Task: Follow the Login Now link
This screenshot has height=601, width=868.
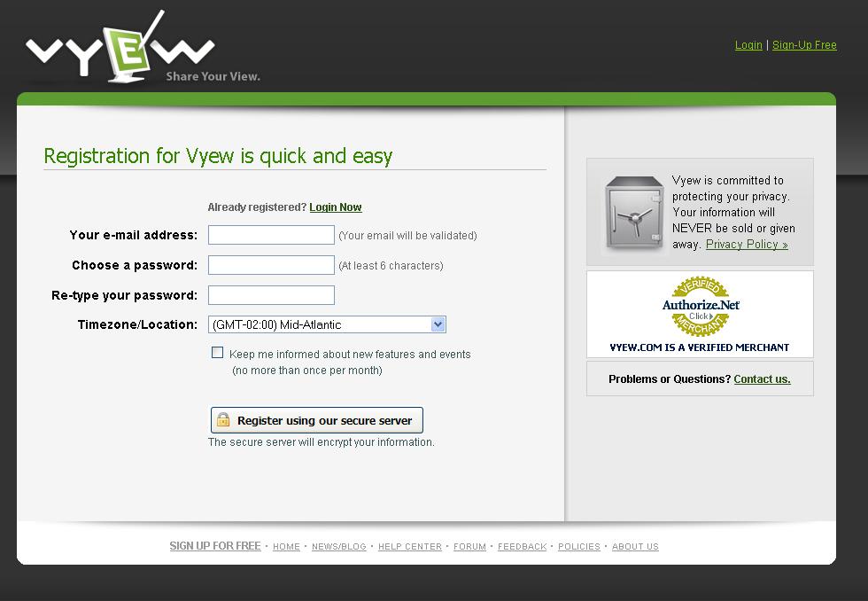Action: pos(336,207)
